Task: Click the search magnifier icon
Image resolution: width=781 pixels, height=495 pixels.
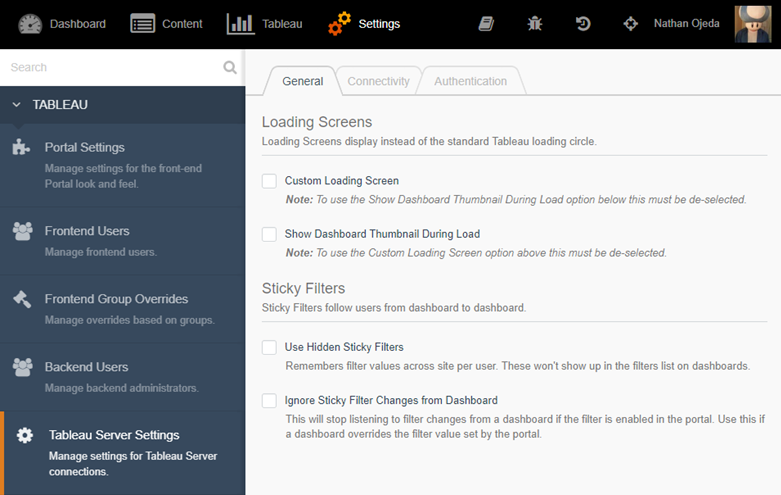Action: [x=230, y=67]
